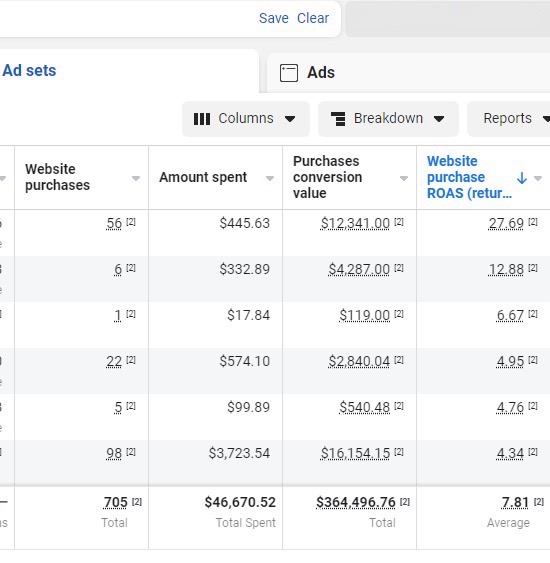Image resolution: width=550 pixels, height=563 pixels.
Task: Click ROAS value 4.34
Action: (510, 453)
